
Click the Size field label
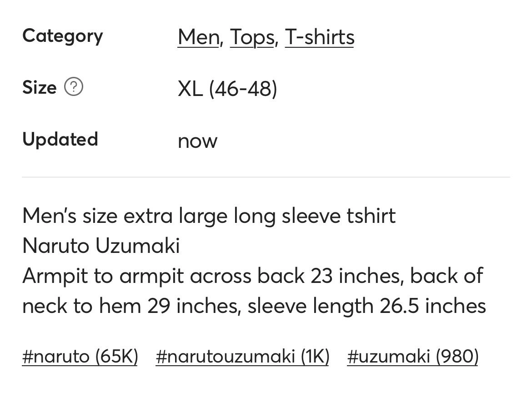pyautogui.click(x=40, y=87)
